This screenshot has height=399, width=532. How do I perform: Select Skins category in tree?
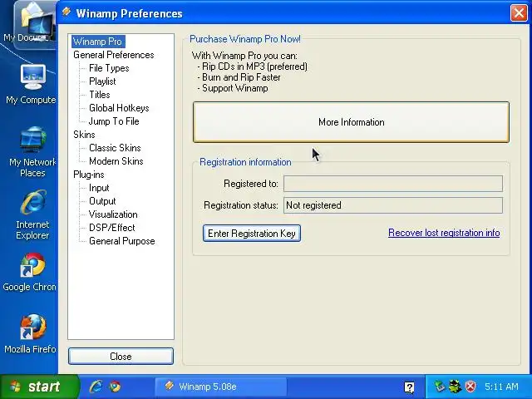84,135
